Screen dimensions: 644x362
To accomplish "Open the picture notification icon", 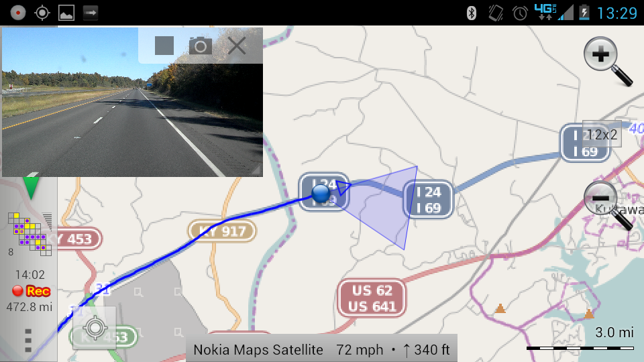I will pyautogui.click(x=66, y=13).
